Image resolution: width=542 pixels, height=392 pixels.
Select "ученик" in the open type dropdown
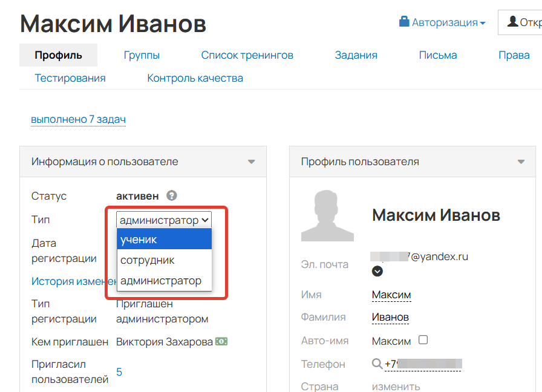[x=140, y=239]
